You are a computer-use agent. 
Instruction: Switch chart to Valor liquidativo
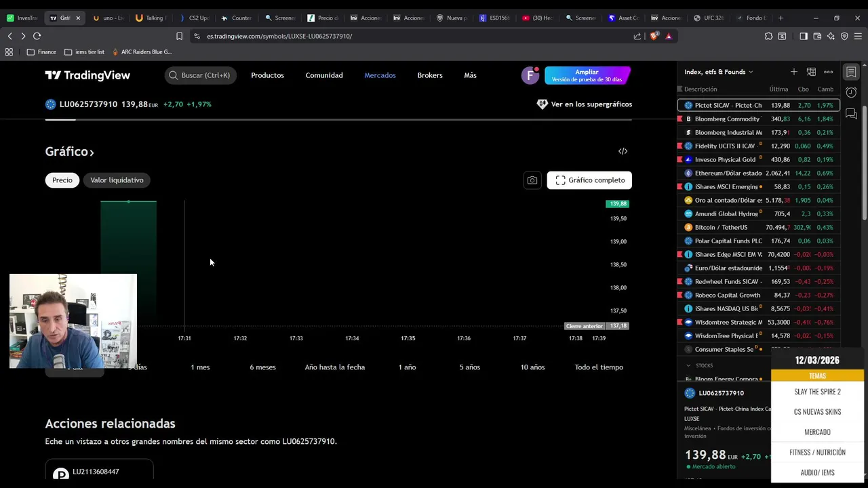pyautogui.click(x=117, y=180)
